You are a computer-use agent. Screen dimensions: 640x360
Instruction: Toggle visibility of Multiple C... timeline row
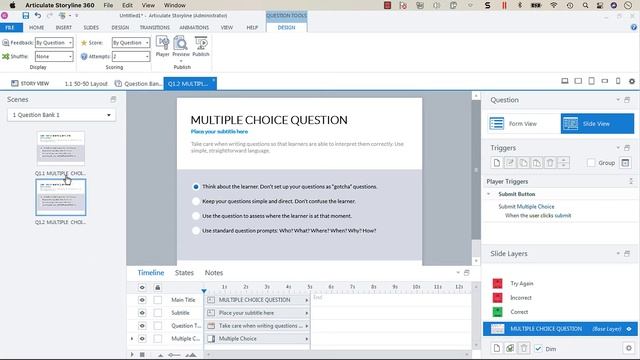point(142,339)
